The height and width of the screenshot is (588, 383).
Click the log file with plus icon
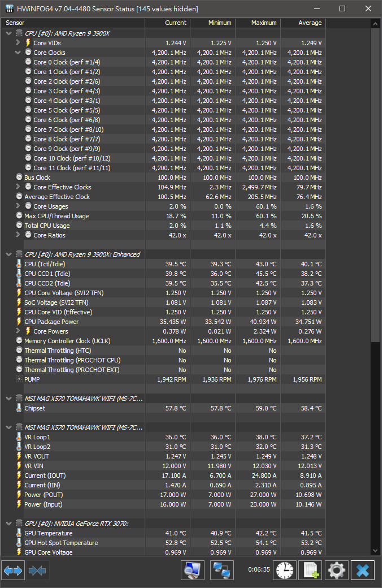[311, 570]
